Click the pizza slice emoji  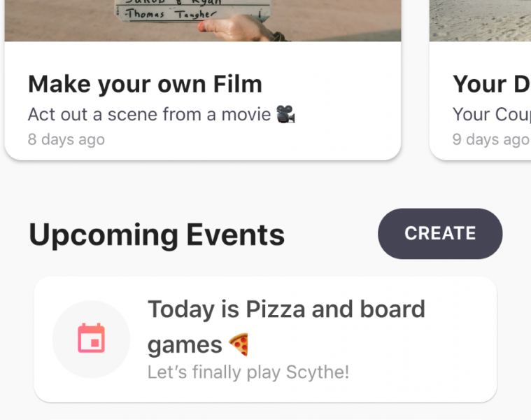[x=239, y=344]
